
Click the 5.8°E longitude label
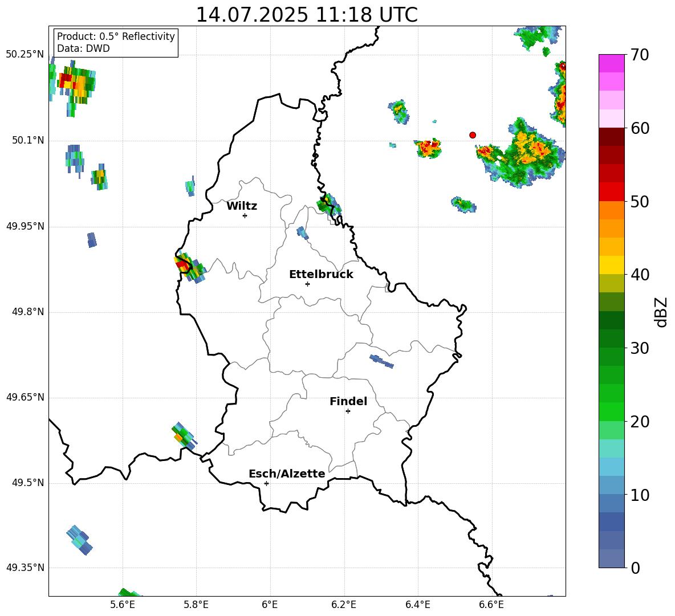196,605
